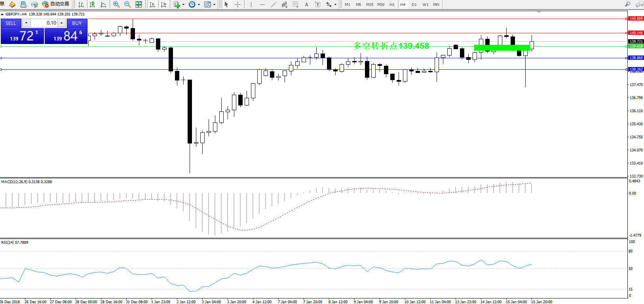The image size is (644, 304).
Task: Select the Fibonacci retracement tool
Action: (295, 4)
